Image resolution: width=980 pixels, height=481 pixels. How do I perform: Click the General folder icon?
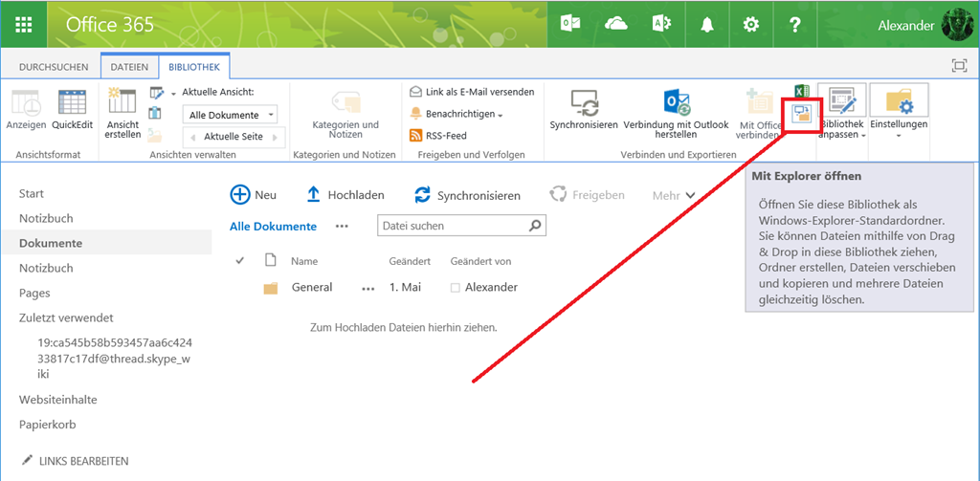point(271,288)
